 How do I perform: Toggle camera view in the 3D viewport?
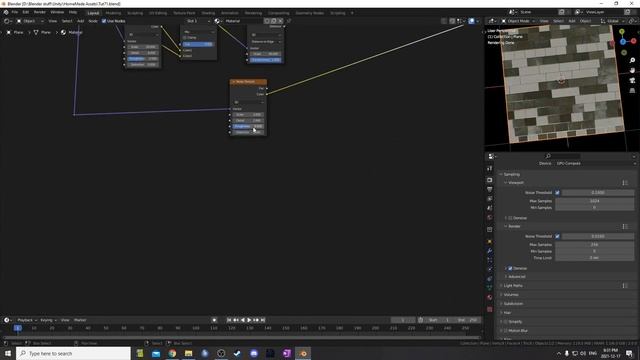pos(632,80)
